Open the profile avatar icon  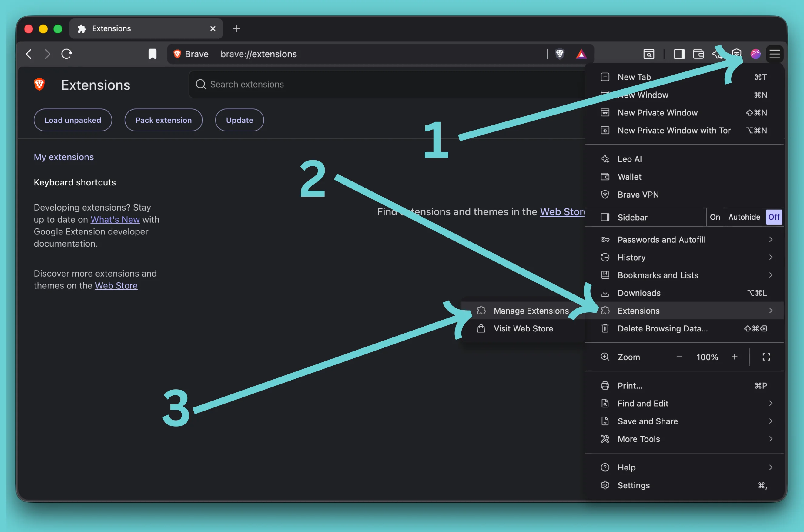(755, 54)
